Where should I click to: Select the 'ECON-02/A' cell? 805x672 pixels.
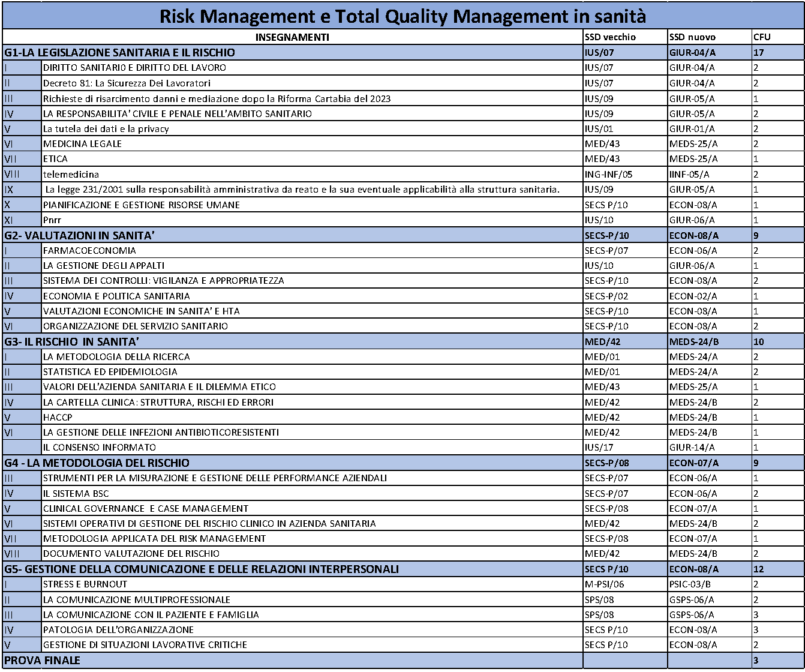tap(710, 296)
